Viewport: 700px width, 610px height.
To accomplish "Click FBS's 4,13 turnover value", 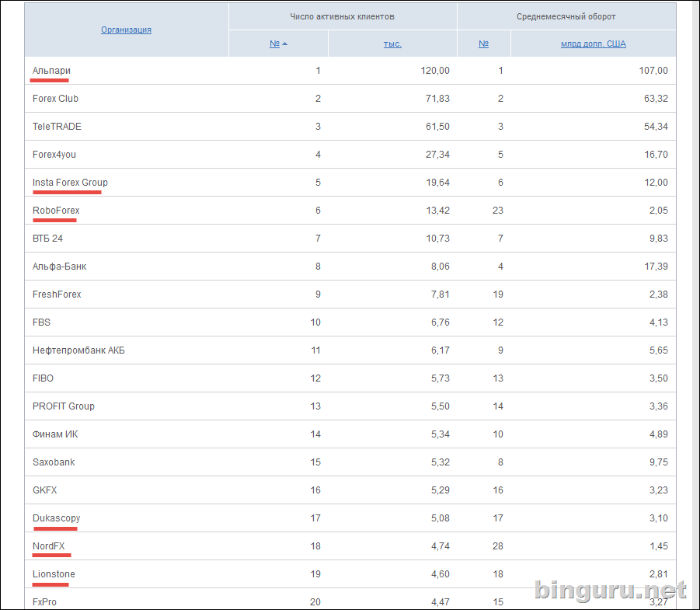I will coord(659,322).
